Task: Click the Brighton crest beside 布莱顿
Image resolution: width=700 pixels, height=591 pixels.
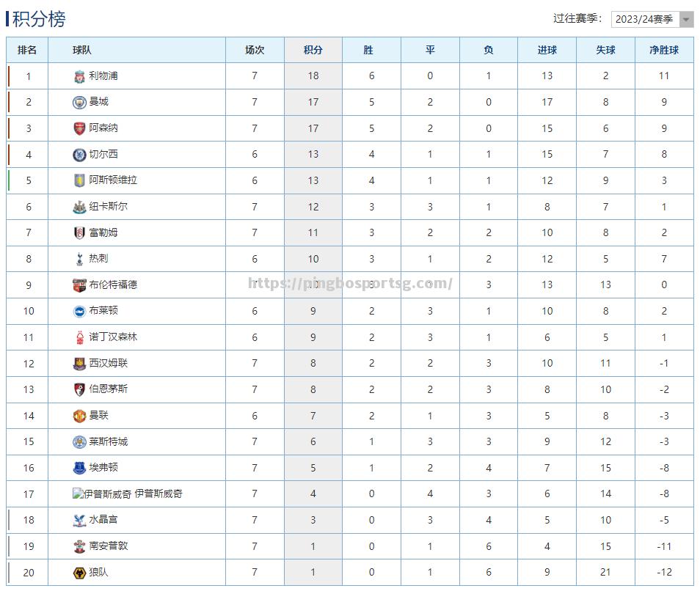Action: coord(79,312)
